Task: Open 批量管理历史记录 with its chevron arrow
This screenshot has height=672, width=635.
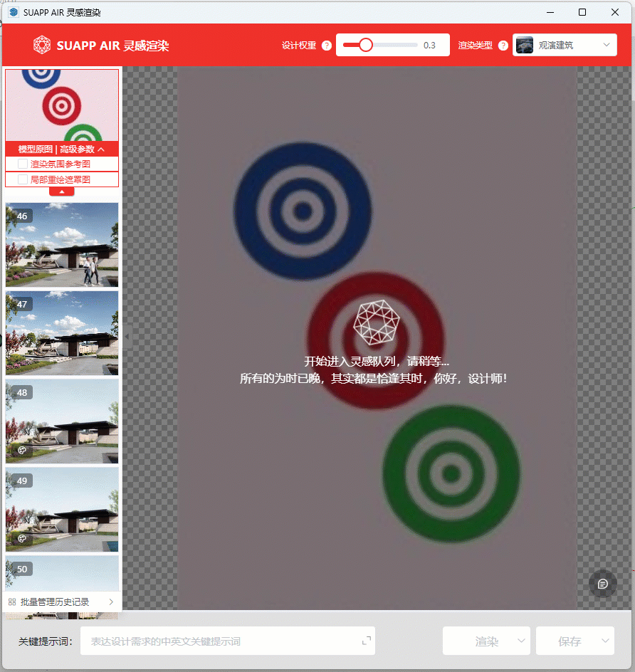Action: [111, 602]
